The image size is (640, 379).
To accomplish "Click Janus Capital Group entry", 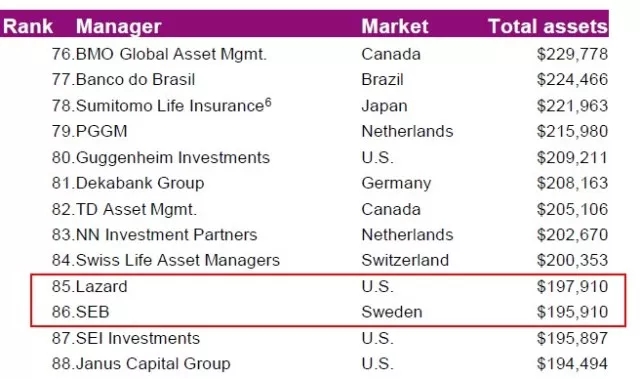I will [x=153, y=364].
